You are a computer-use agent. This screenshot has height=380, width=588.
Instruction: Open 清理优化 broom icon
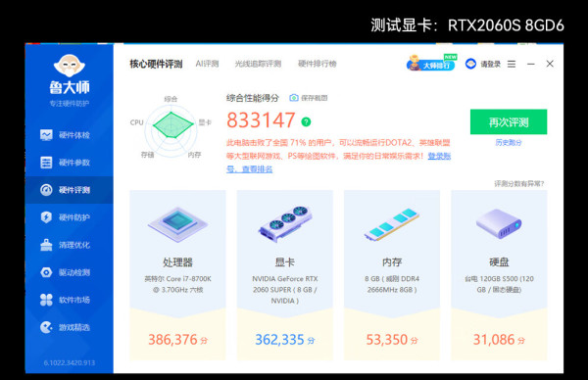click(x=46, y=245)
